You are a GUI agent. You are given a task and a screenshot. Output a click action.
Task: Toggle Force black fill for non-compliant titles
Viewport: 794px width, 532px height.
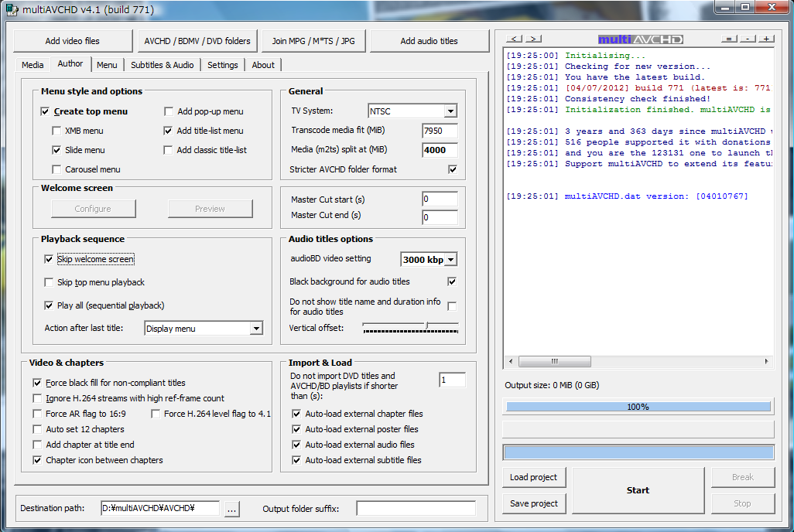[x=37, y=383]
